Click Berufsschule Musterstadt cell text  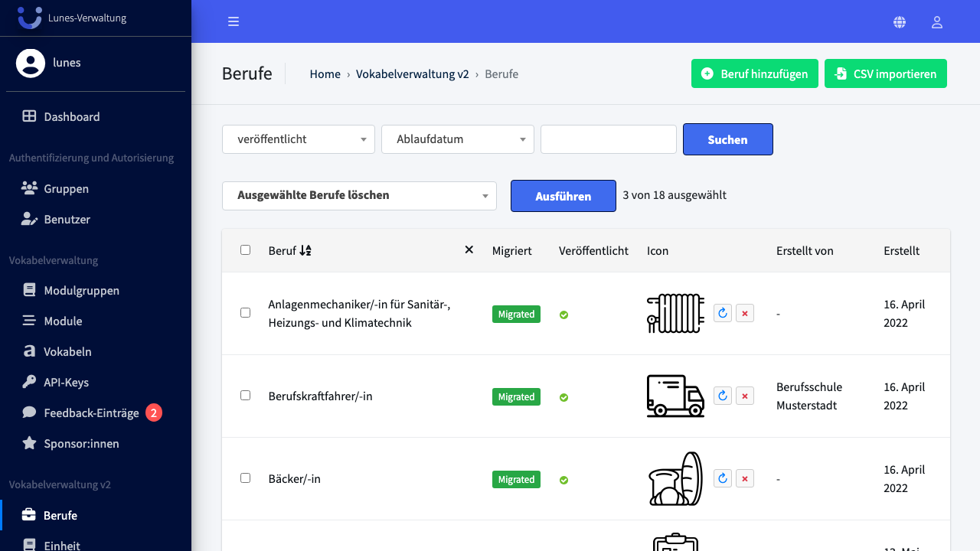point(809,396)
